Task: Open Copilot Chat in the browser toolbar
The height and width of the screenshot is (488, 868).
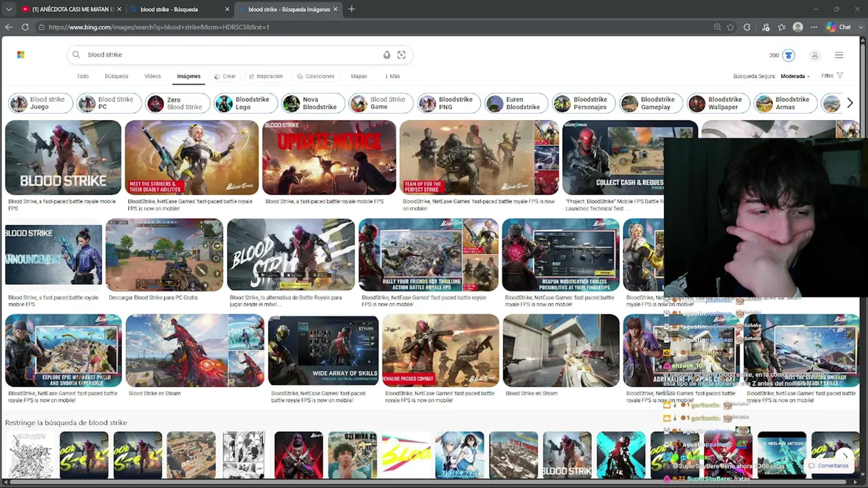Action: point(839,27)
